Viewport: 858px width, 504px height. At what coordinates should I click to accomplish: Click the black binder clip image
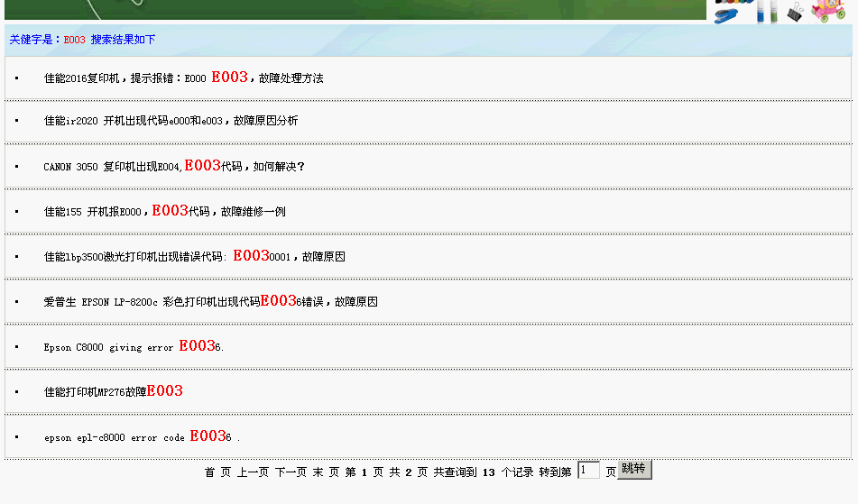tap(795, 12)
